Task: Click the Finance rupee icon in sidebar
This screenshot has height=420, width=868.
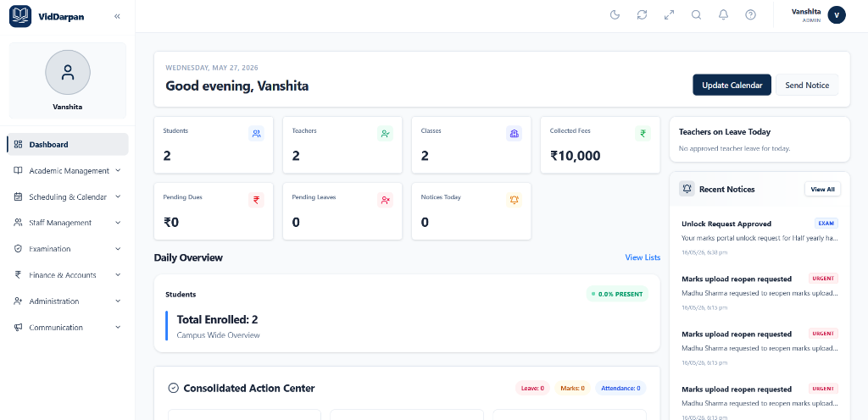Action: (x=19, y=274)
